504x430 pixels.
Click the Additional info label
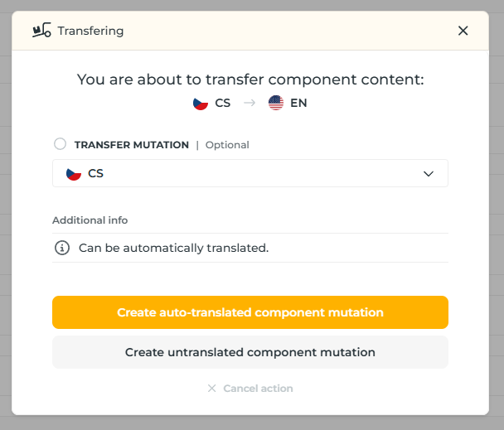click(90, 220)
